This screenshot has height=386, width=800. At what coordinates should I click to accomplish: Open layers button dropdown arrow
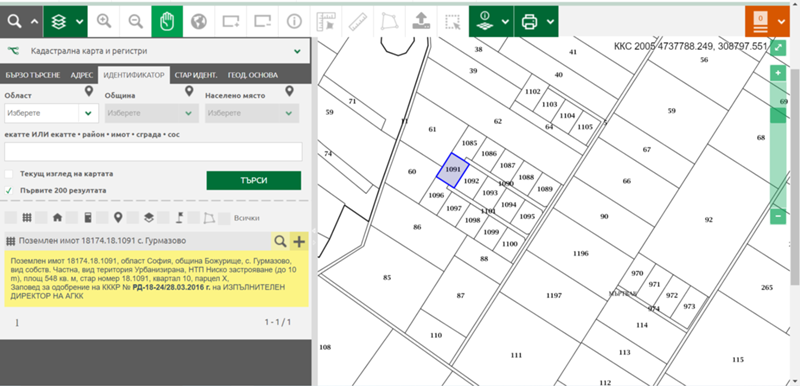click(80, 21)
